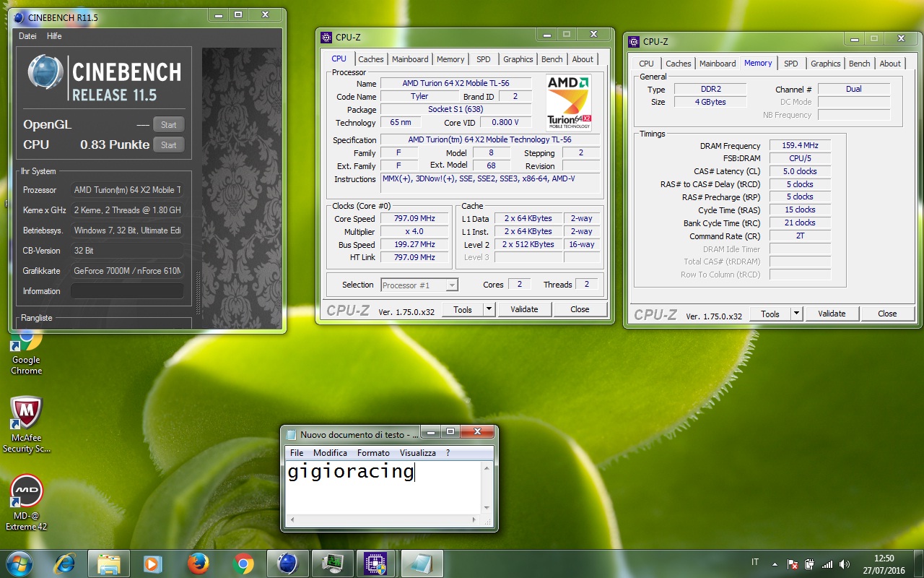Open the Datei menu in Cinebench
Image resolution: width=924 pixels, height=578 pixels.
click(27, 36)
